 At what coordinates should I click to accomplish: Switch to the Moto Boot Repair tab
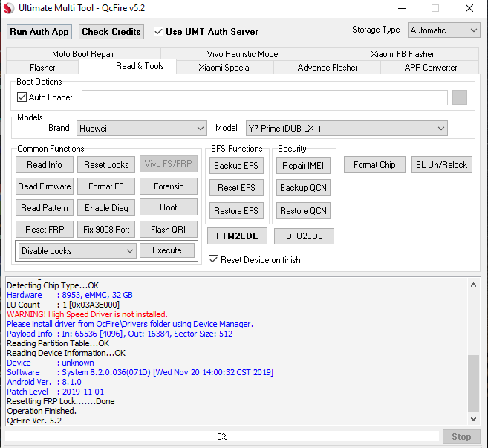[83, 54]
